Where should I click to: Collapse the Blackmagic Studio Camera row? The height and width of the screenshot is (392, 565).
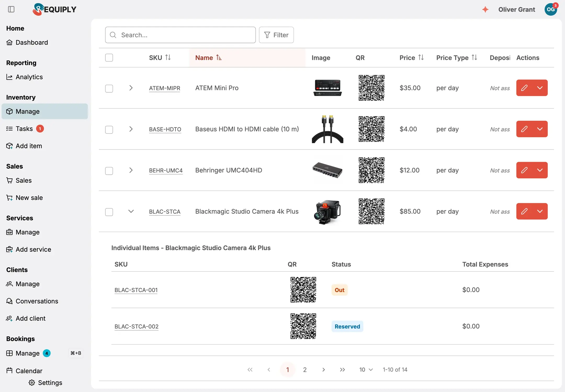coord(131,211)
